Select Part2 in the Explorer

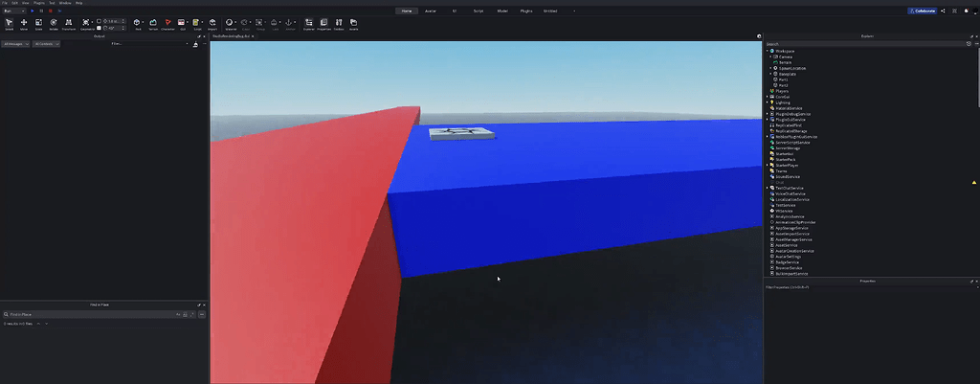pos(783,85)
